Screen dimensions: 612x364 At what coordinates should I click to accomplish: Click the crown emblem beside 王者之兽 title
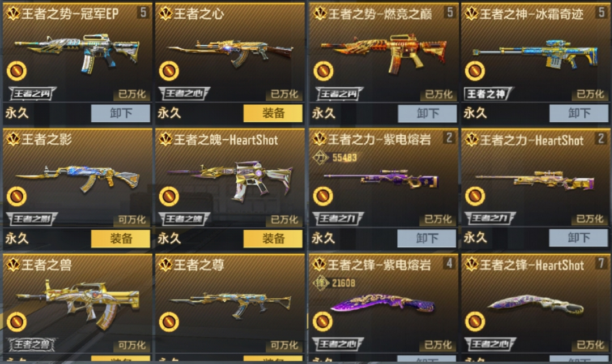(13, 264)
